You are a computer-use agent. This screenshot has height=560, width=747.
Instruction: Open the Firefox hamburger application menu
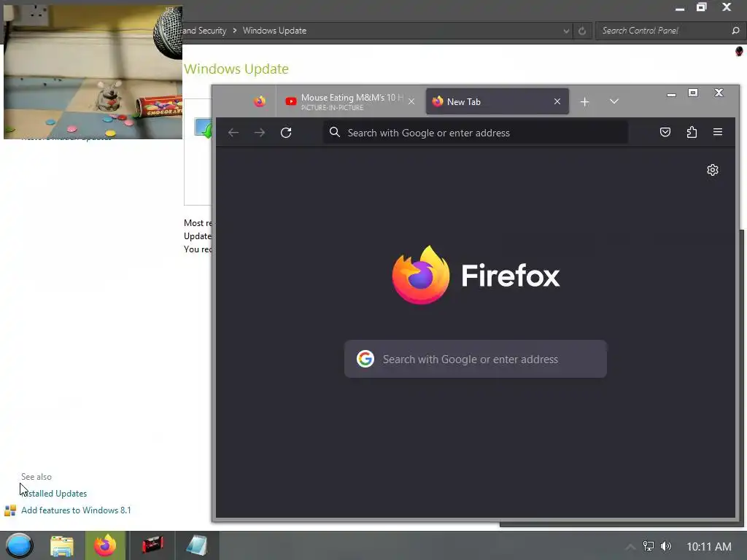pos(718,133)
